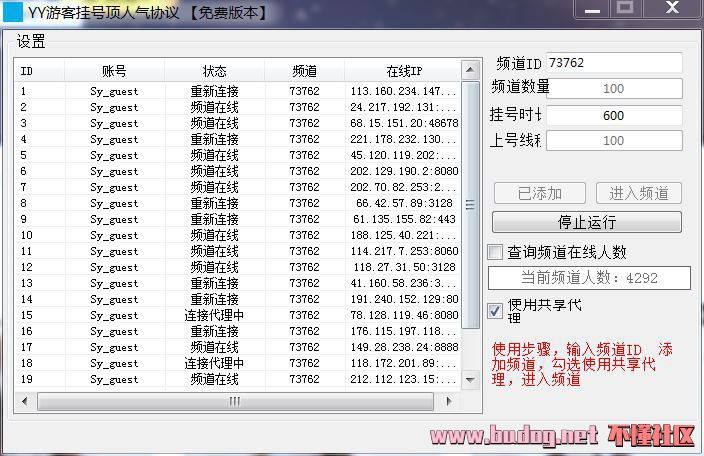Image resolution: width=704 pixels, height=456 pixels.
Task: Sort by the 频道 column header
Action: click(304, 71)
